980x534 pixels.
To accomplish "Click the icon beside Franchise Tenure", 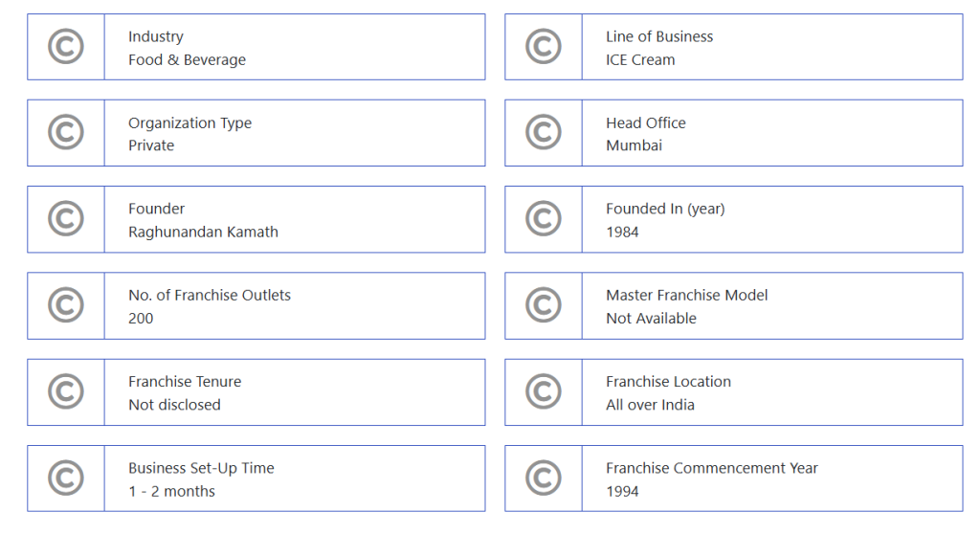I will pyautogui.click(x=66, y=391).
